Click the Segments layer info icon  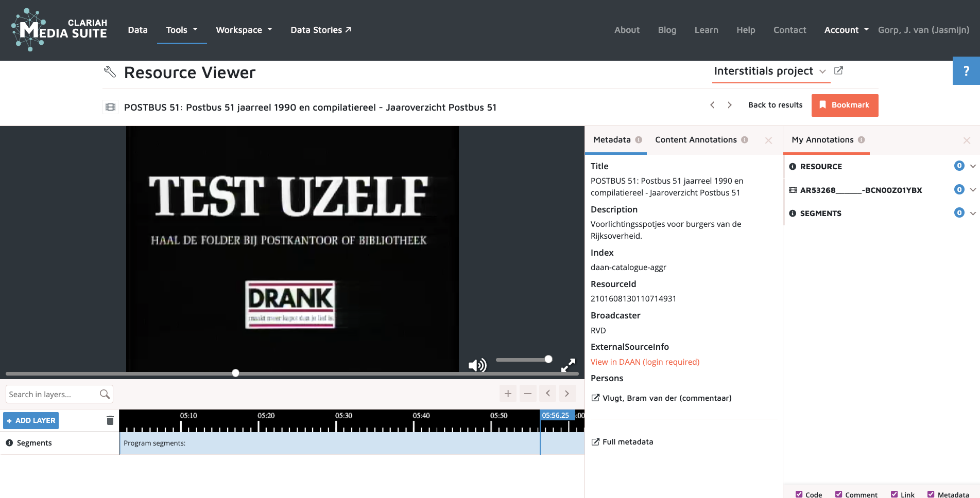click(x=9, y=442)
